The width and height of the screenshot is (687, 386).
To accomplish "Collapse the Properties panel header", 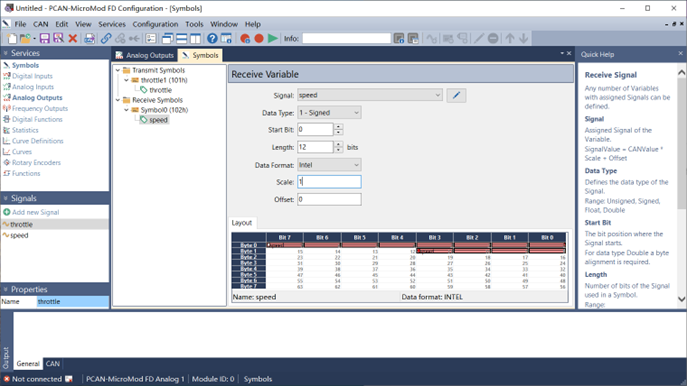I will tap(5, 290).
